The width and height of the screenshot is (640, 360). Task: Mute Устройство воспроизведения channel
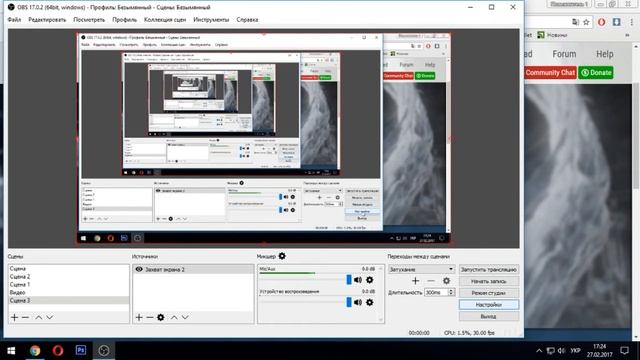pyautogui.click(x=358, y=302)
